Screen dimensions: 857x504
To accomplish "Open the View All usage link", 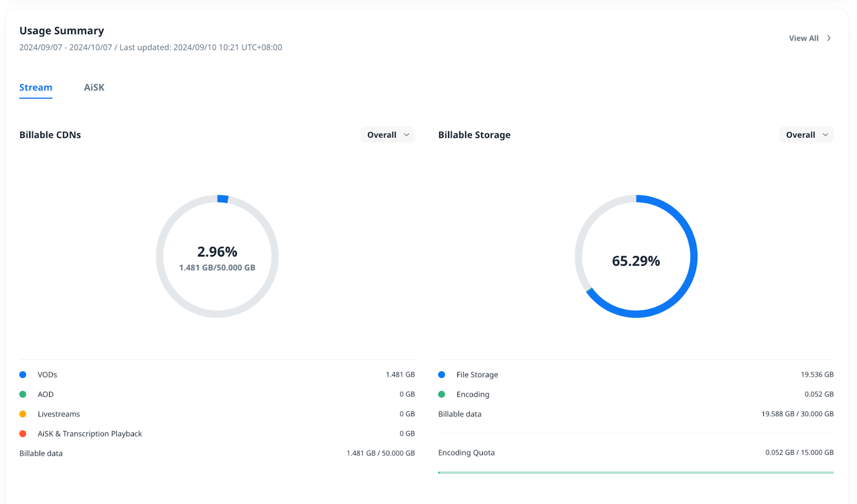I will tap(803, 38).
